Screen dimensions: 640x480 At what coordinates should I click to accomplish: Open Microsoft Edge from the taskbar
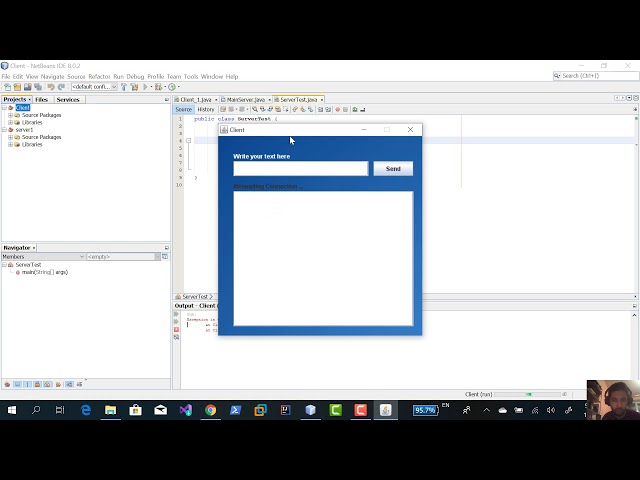coord(86,410)
